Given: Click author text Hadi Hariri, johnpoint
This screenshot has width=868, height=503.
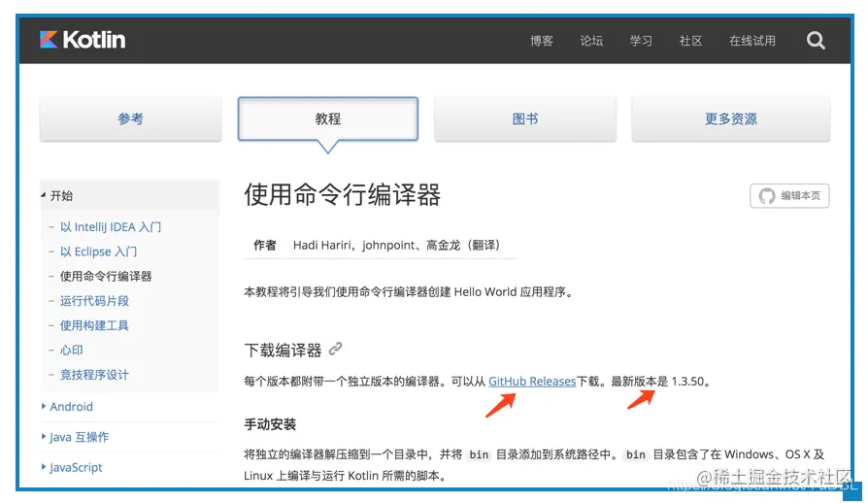Looking at the screenshot, I should [353, 245].
